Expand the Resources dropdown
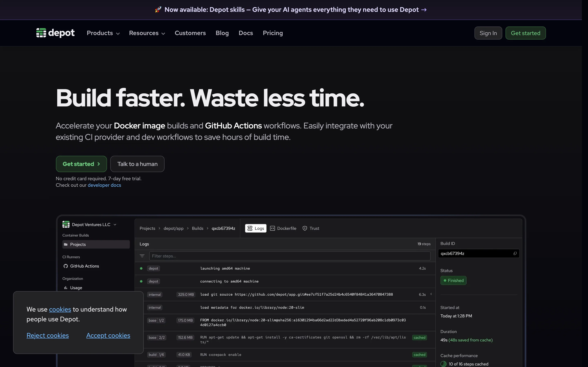This screenshot has height=367, width=588. tap(147, 33)
